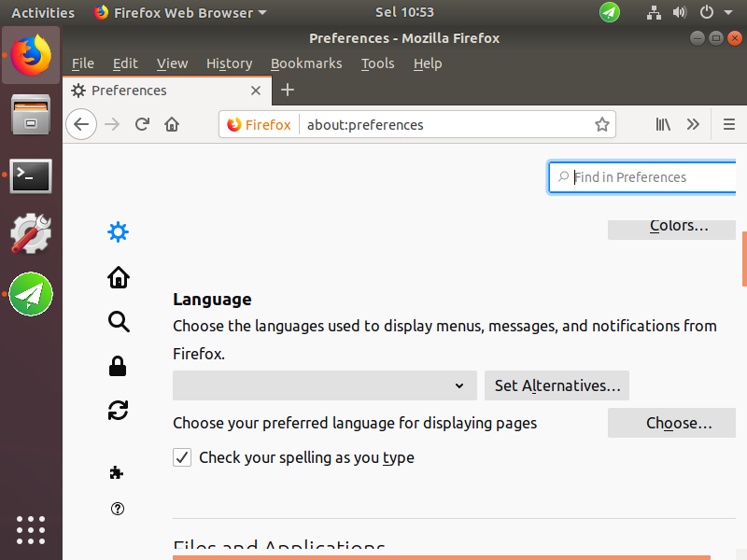Viewport: 747px width, 560px height.
Task: Open a new tab with plus button
Action: 288,90
